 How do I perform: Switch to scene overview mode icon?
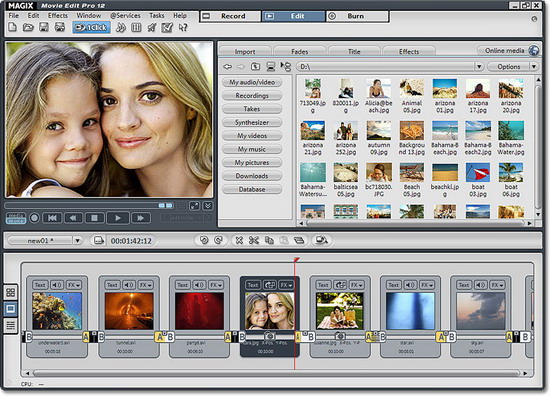(11, 292)
